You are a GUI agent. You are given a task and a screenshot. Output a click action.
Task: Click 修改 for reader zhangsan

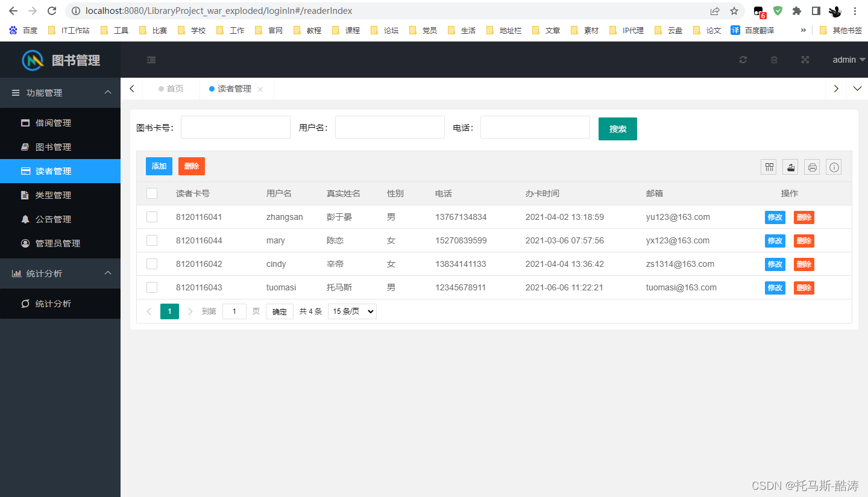pyautogui.click(x=775, y=217)
